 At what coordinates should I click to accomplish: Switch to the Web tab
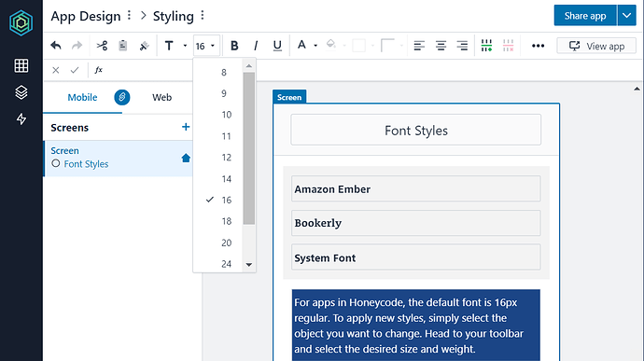tap(161, 97)
